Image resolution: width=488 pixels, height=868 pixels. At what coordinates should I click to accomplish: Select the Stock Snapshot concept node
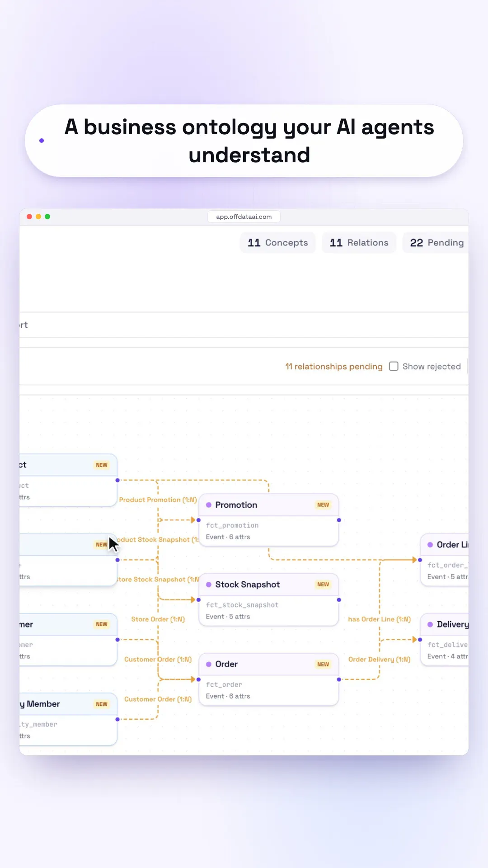(x=269, y=599)
